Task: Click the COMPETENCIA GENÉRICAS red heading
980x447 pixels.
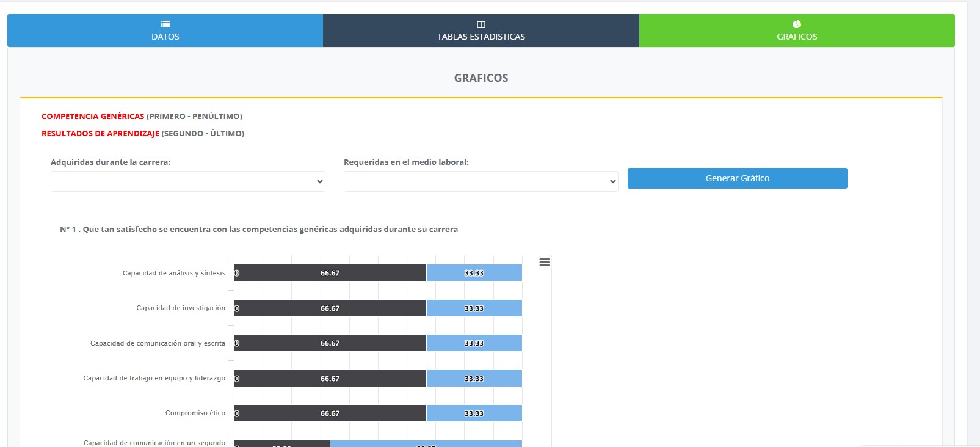Action: click(x=93, y=116)
